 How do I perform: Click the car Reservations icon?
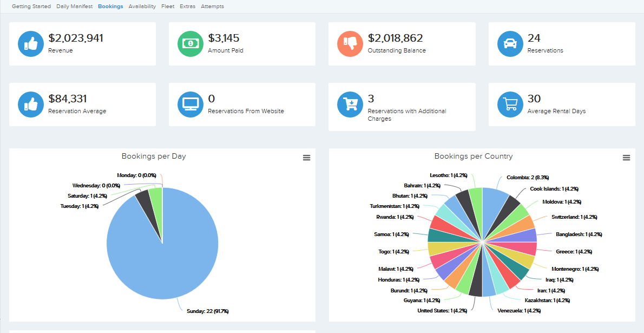click(x=510, y=44)
